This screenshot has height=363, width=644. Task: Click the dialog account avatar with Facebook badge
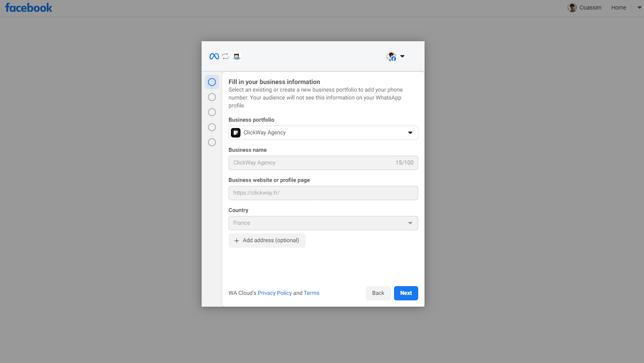pos(391,56)
